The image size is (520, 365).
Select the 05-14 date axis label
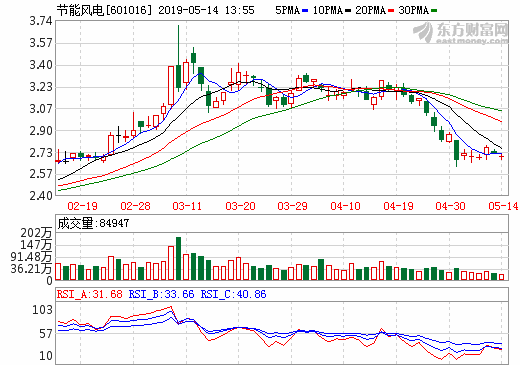(503, 206)
